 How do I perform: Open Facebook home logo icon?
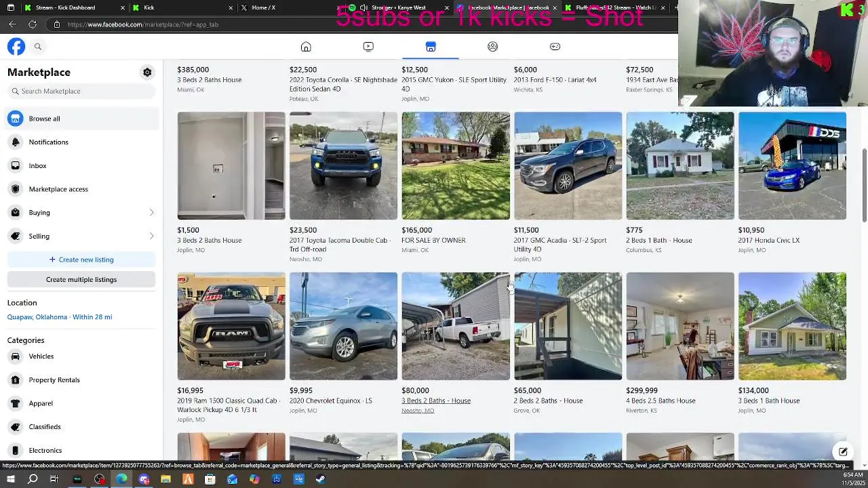pos(16,46)
